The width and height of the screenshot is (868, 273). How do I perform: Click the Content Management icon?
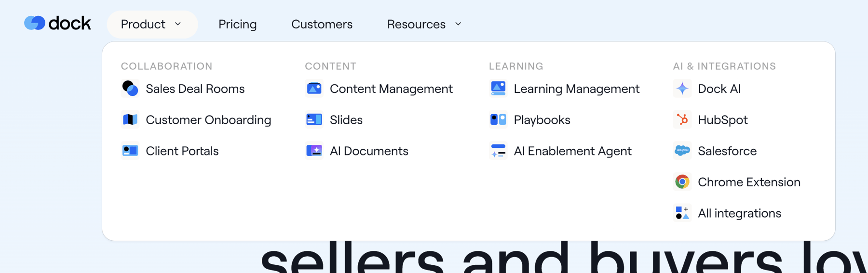314,89
